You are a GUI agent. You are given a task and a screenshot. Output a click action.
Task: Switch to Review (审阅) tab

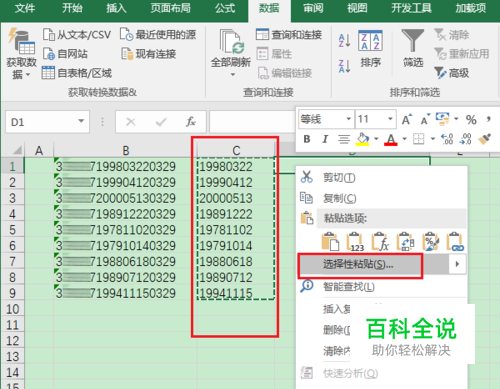(x=313, y=8)
